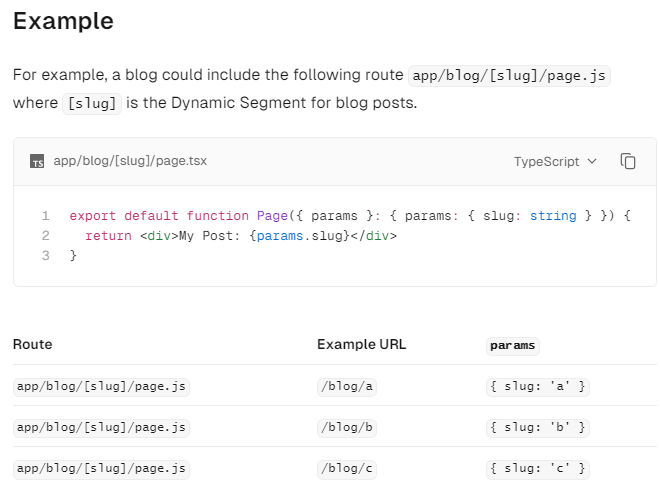The width and height of the screenshot is (660, 493).
Task: Click the Example heading
Action: coord(63,20)
